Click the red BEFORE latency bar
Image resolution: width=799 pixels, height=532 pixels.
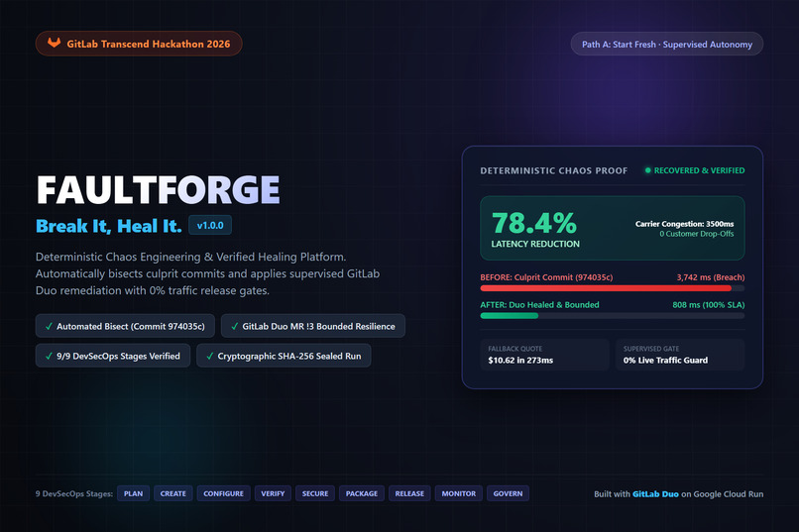tap(606, 288)
